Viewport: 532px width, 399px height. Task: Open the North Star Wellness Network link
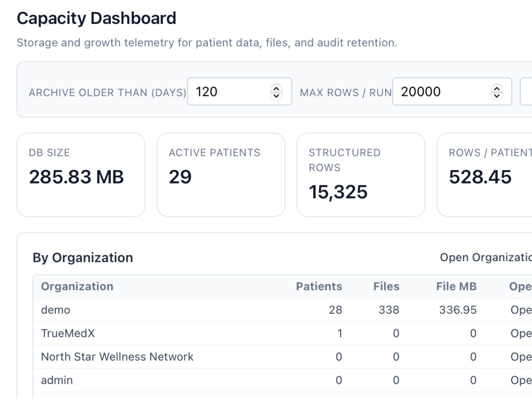click(521, 356)
